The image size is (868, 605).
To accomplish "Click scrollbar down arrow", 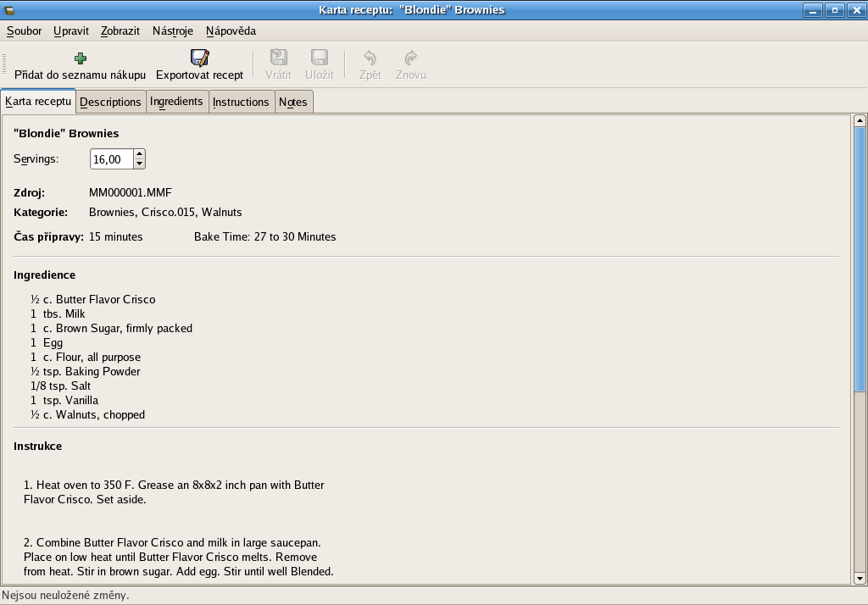I will 860,579.
